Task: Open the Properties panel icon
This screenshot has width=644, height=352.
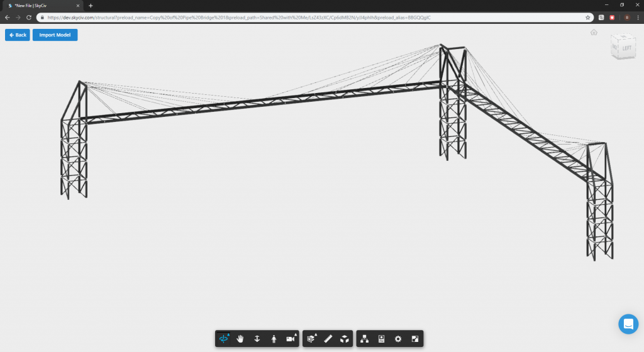Action: pyautogui.click(x=381, y=339)
